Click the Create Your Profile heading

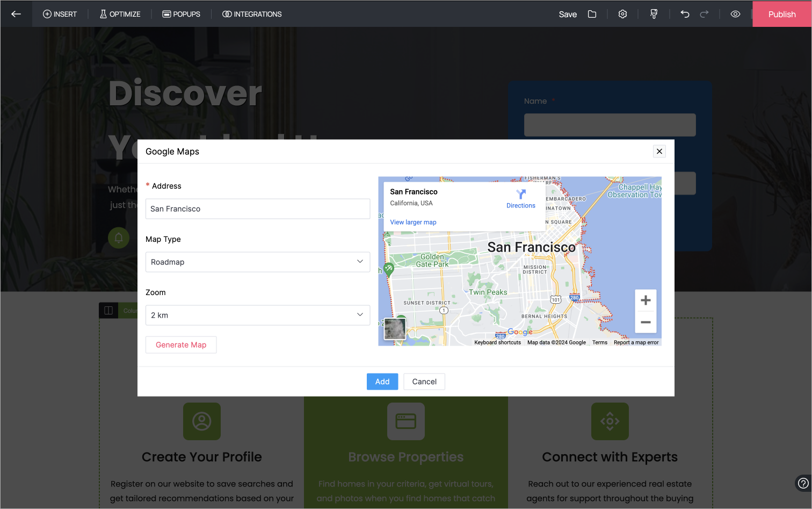[202, 457]
